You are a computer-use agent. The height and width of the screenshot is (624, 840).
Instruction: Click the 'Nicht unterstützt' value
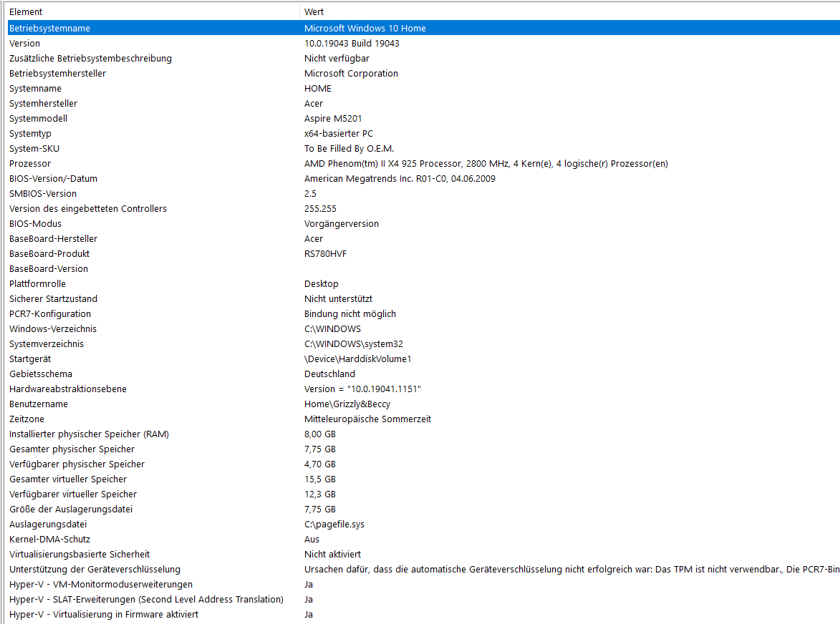click(x=339, y=298)
